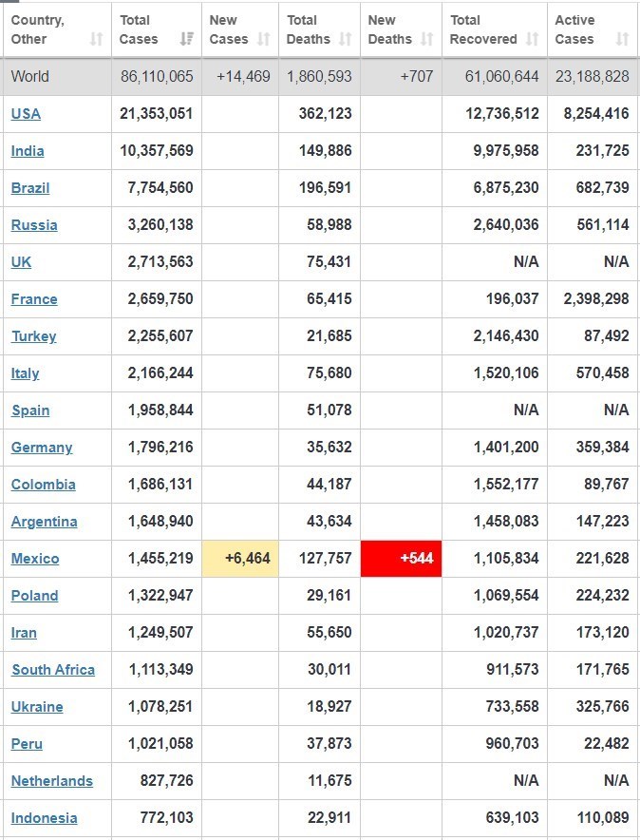Click the World total cases cell
The width and height of the screenshot is (640, 840).
pos(157,77)
